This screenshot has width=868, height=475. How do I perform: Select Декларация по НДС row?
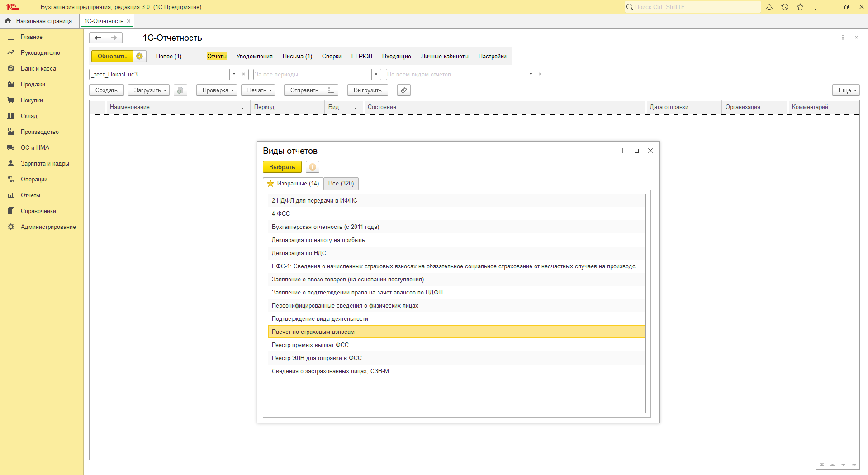456,253
